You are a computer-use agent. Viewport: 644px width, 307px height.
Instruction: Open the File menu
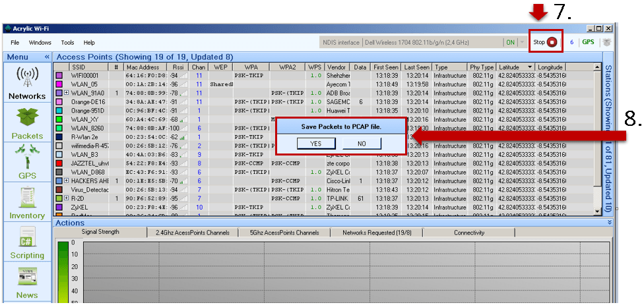click(x=15, y=42)
